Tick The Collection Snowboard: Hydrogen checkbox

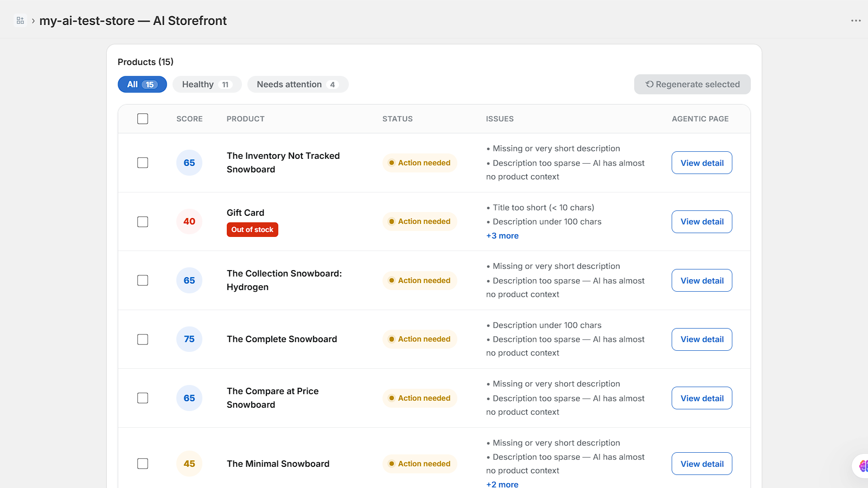[143, 280]
